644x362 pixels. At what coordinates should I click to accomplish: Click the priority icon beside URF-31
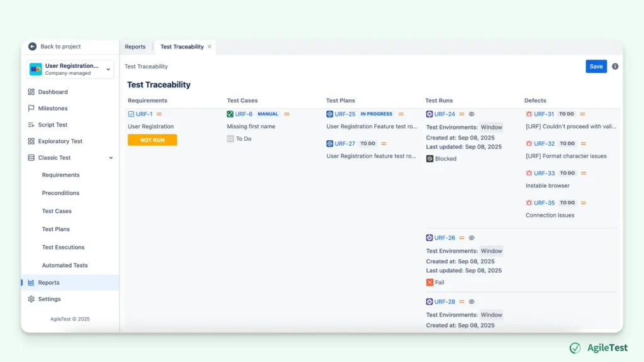pos(582,114)
